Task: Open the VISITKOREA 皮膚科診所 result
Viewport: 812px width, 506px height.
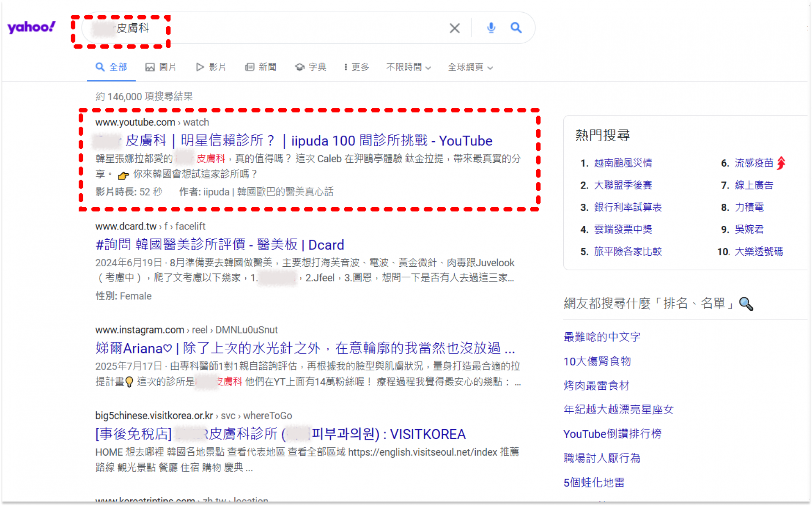Action: pyautogui.click(x=280, y=434)
